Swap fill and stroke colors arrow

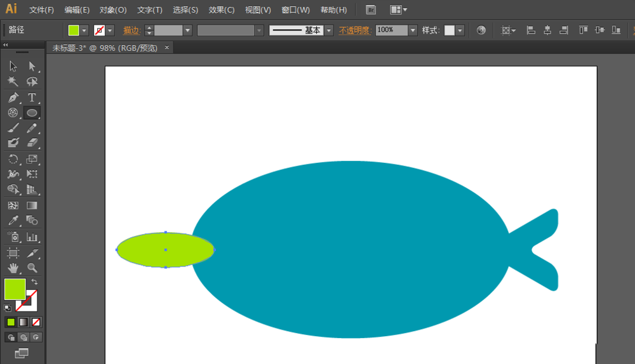[34, 282]
